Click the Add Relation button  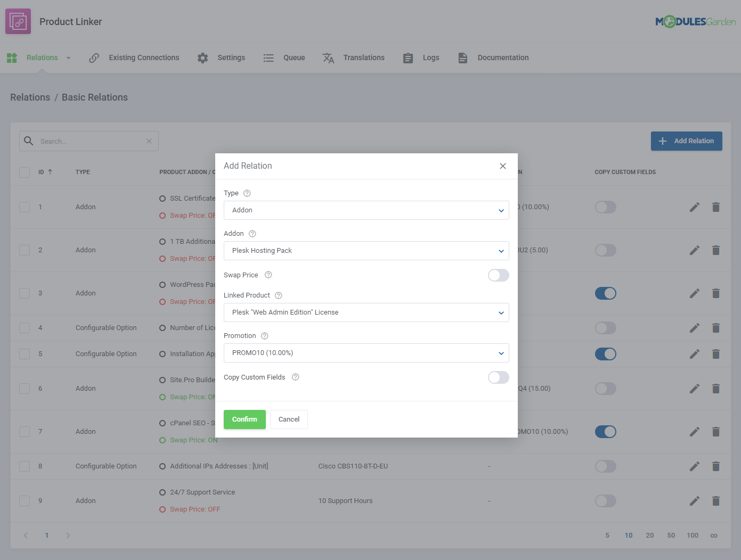[x=686, y=141]
